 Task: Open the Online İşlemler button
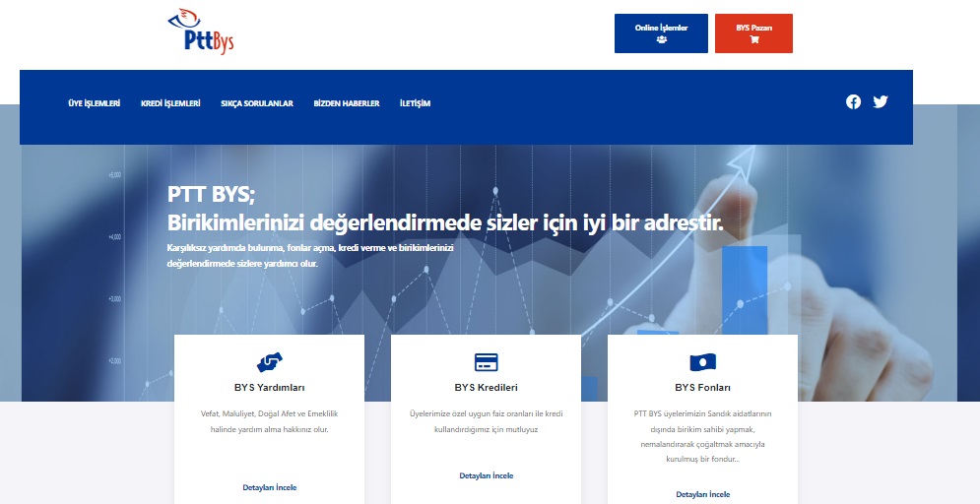click(x=661, y=33)
